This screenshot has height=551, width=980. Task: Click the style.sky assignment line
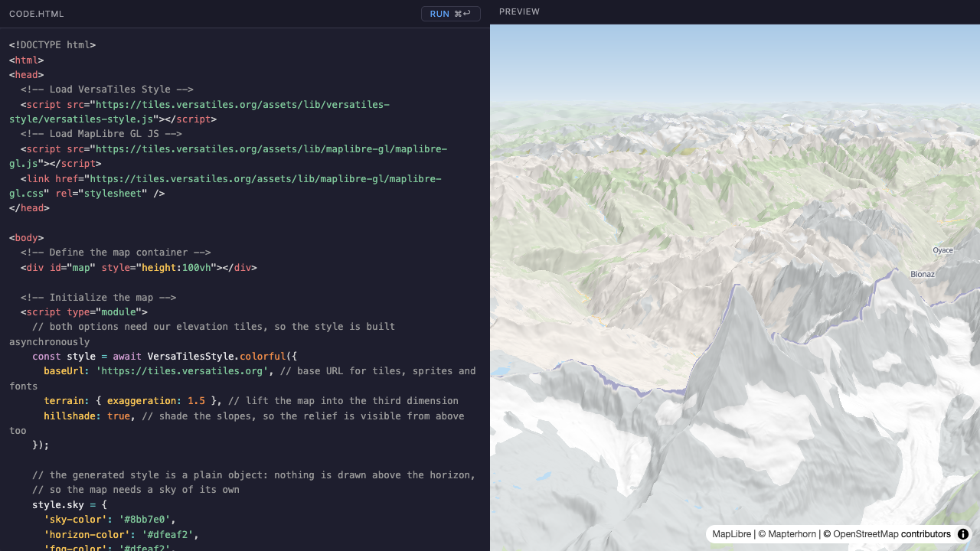tap(70, 505)
